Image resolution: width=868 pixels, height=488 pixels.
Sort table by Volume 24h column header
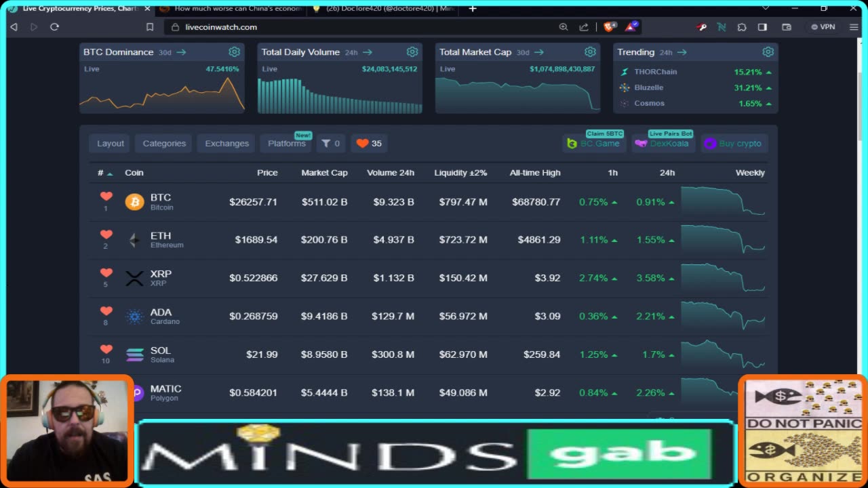pyautogui.click(x=391, y=173)
